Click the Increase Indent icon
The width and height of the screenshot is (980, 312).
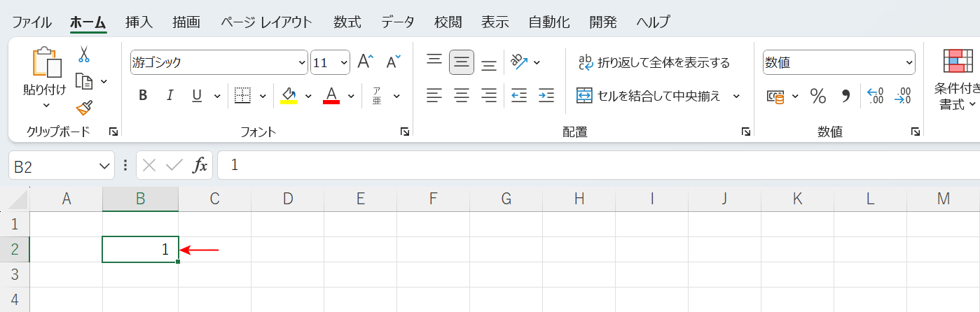tap(546, 96)
